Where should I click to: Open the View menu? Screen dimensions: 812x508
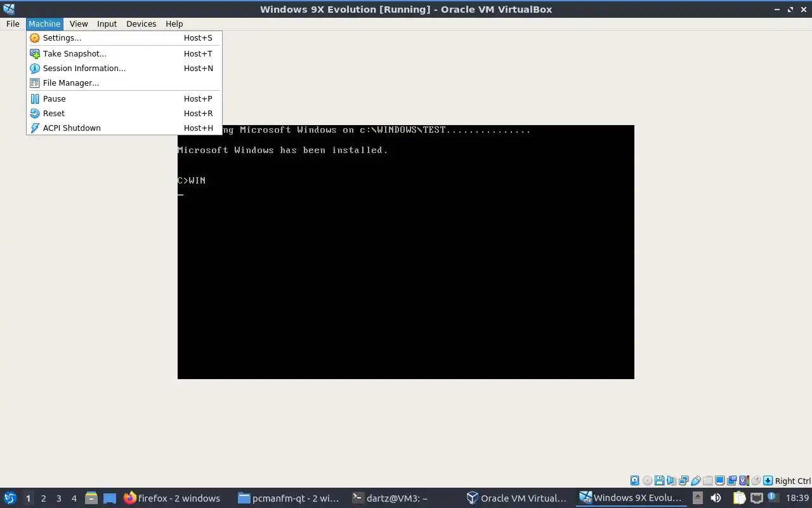pyautogui.click(x=79, y=23)
